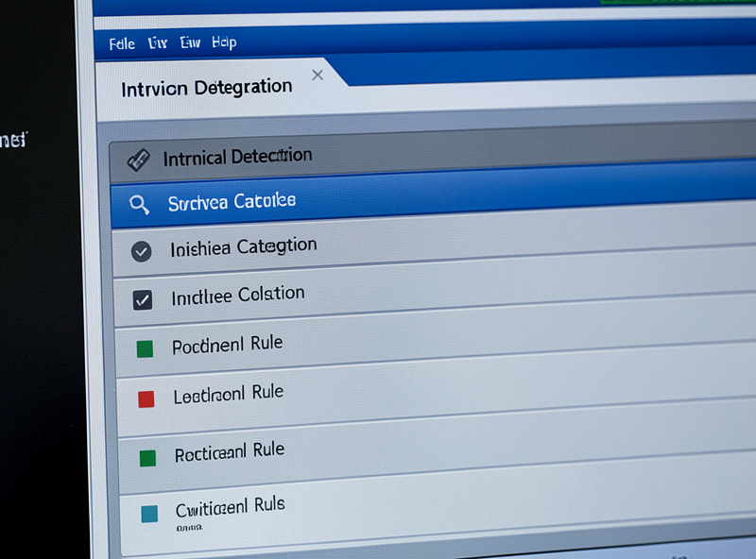Click red swatch beside Leotlroonl Rule
The image size is (756, 559).
click(146, 399)
